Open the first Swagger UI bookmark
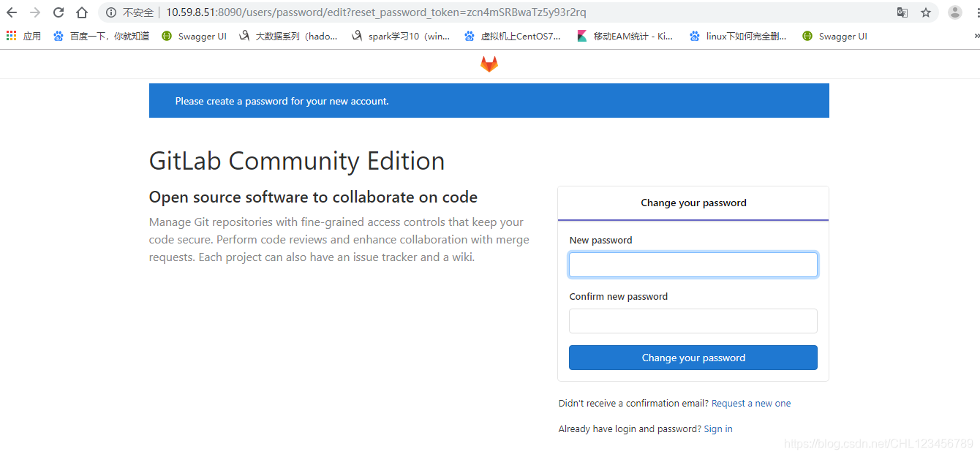Screen dimensions: 980x457 coord(194,36)
